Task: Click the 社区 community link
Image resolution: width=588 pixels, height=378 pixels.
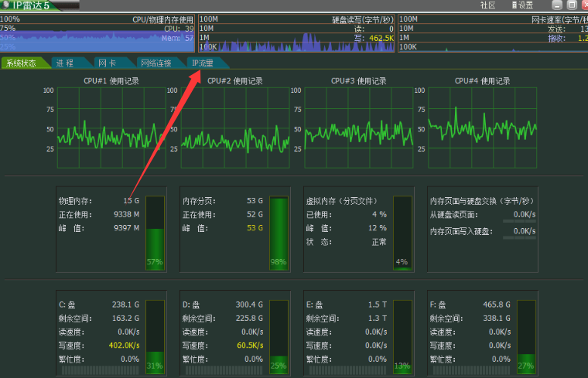Action: pyautogui.click(x=487, y=5)
